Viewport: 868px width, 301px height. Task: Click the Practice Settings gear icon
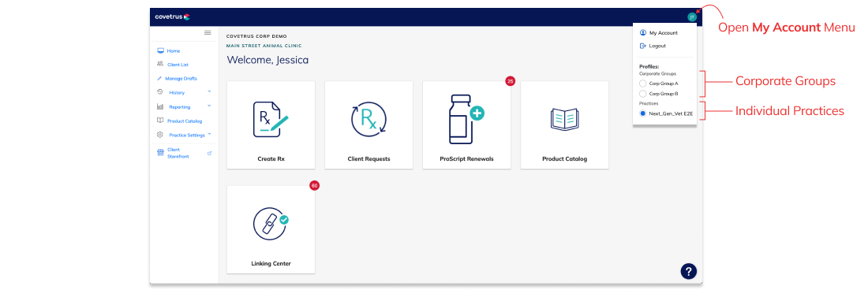point(160,135)
